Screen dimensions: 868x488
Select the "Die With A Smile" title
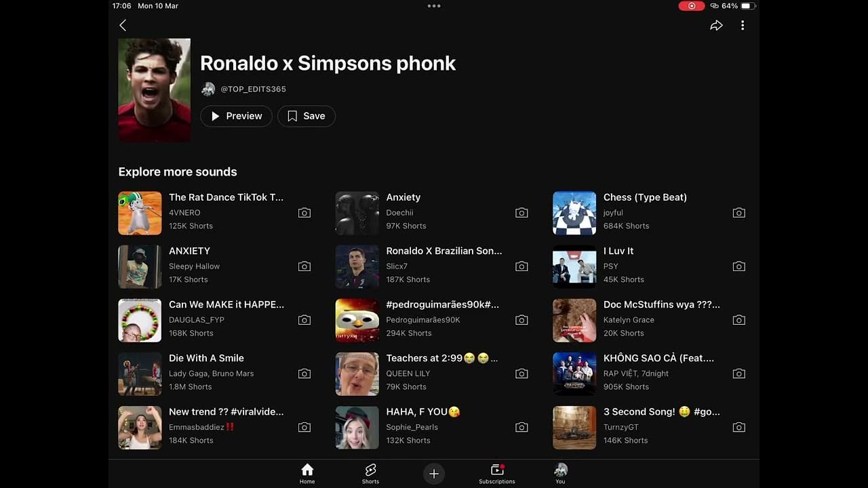(206, 358)
